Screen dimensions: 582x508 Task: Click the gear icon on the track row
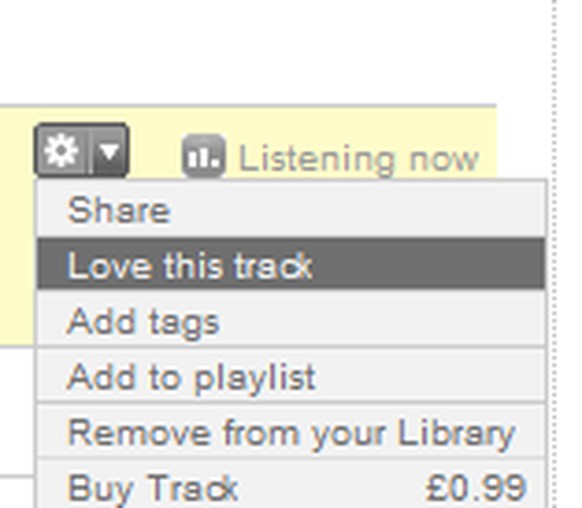pos(62,151)
